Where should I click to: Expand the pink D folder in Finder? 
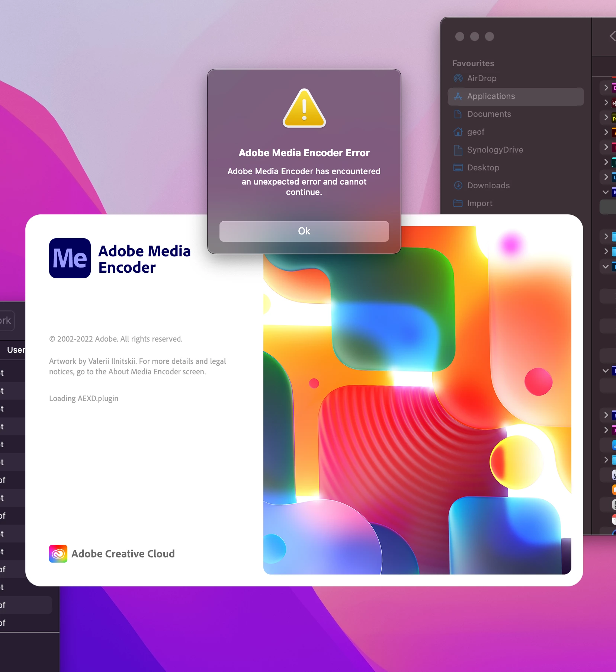coord(606,88)
